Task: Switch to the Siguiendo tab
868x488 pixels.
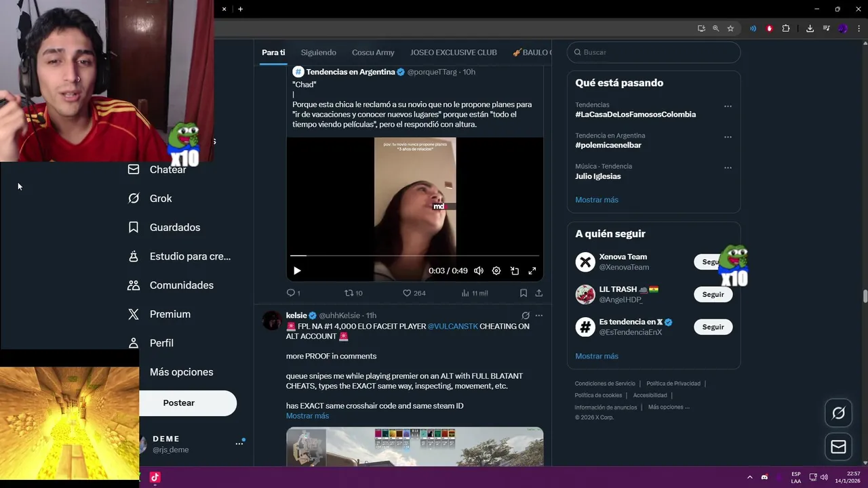Action: click(319, 52)
